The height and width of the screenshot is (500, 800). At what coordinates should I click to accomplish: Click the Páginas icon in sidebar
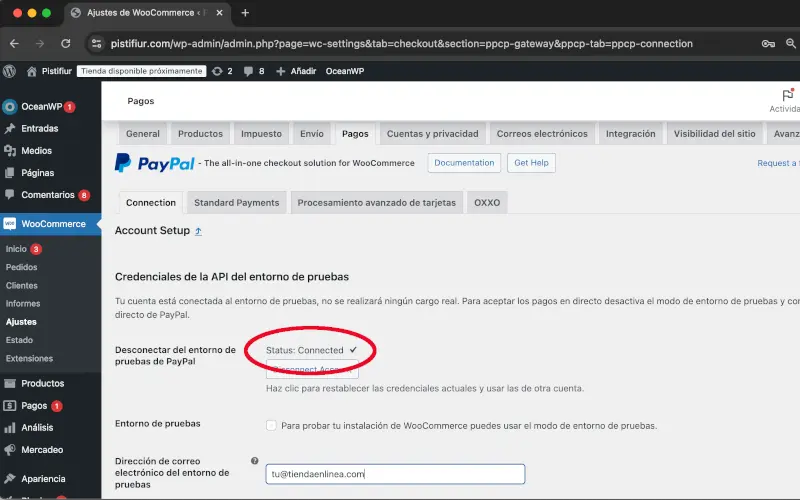point(10,173)
